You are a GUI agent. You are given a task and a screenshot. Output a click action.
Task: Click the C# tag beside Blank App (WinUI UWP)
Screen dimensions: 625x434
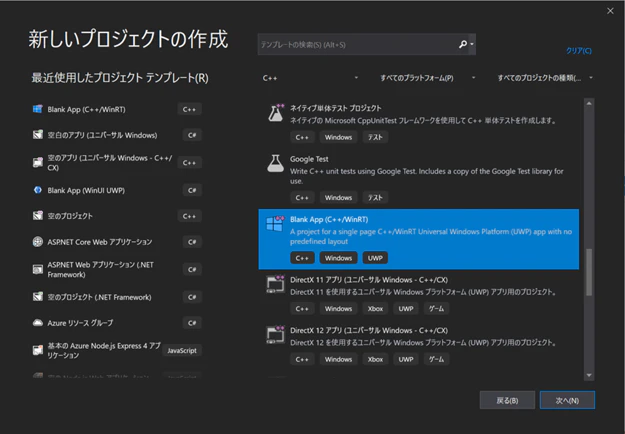192,190
